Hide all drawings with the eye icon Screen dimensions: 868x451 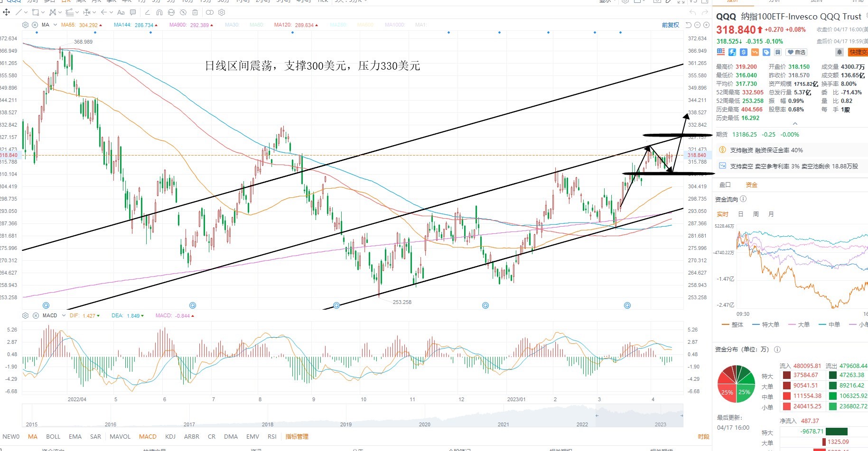click(x=183, y=12)
